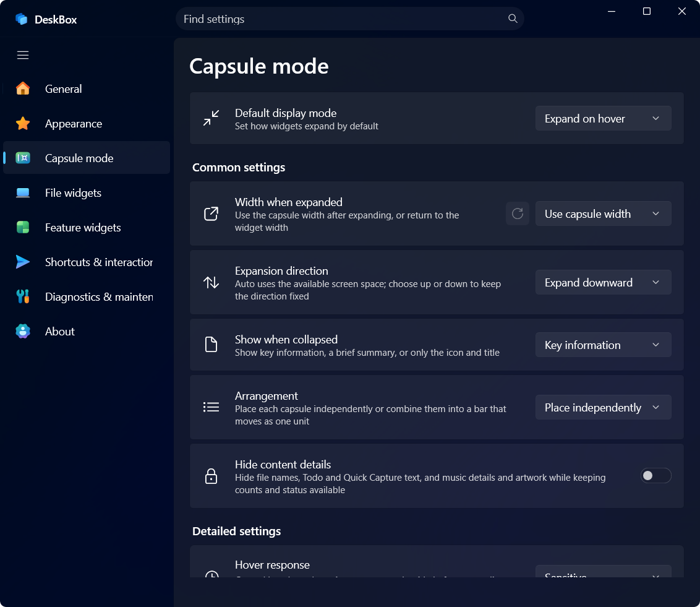Select Capsule mode in sidebar
700x607 pixels.
[87, 158]
